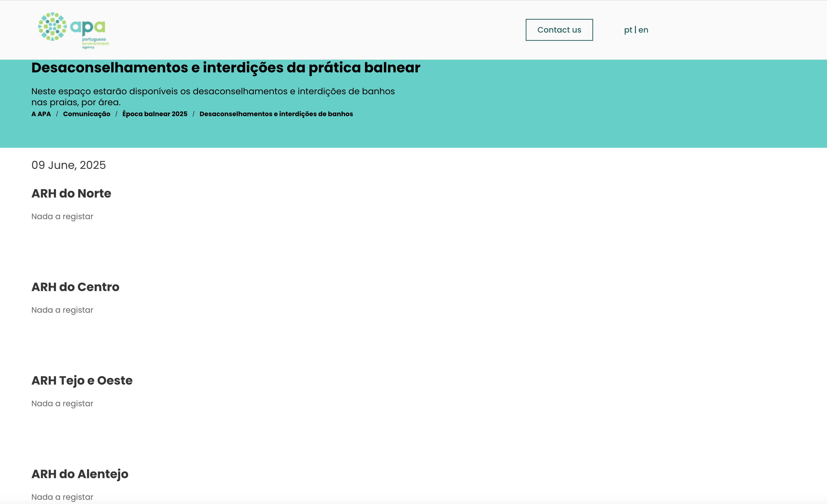
Task: Switch language to pt
Action: pos(628,30)
